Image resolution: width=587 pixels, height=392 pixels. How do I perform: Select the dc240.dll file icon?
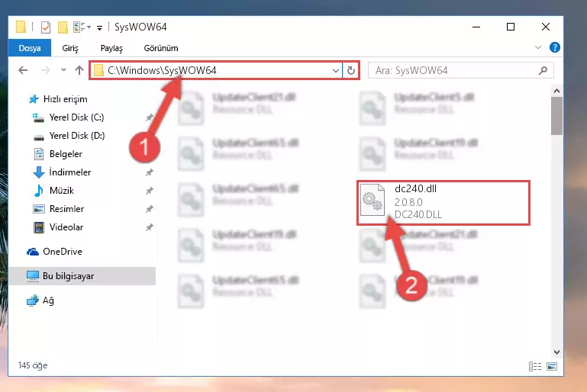click(x=373, y=200)
